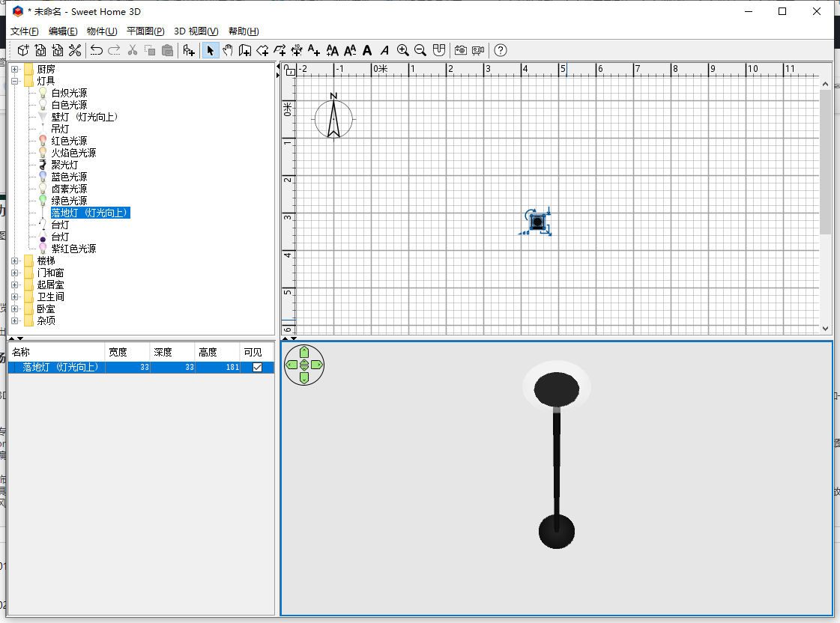Click the 3D view down navigation arrow

point(304,378)
